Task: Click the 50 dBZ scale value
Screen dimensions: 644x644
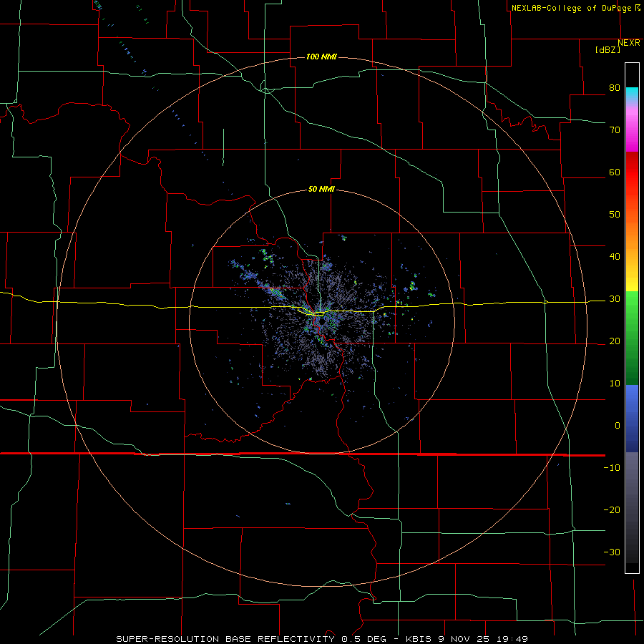Action: point(615,215)
